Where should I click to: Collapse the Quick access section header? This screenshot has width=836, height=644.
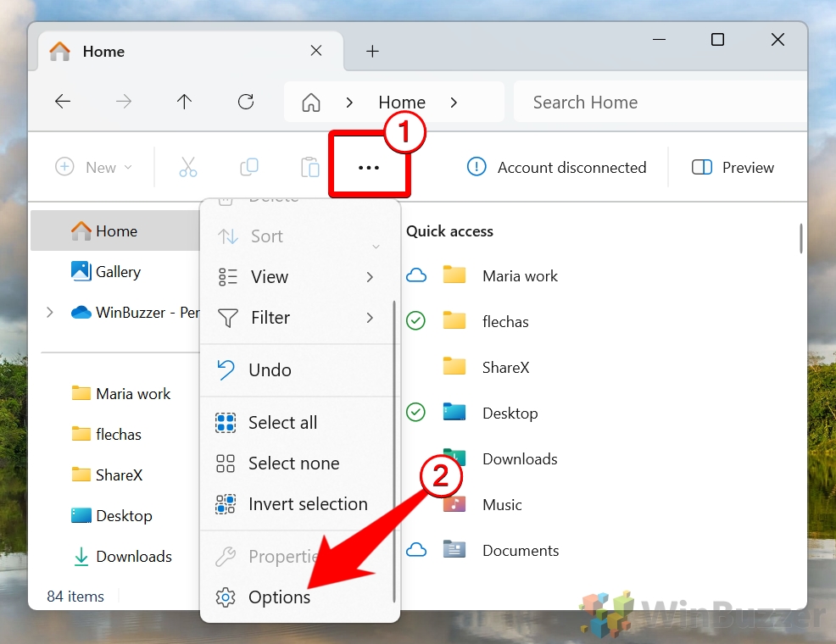449,231
